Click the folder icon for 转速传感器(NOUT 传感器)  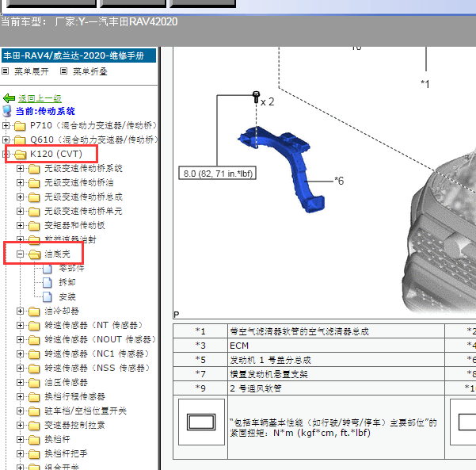tap(34, 340)
